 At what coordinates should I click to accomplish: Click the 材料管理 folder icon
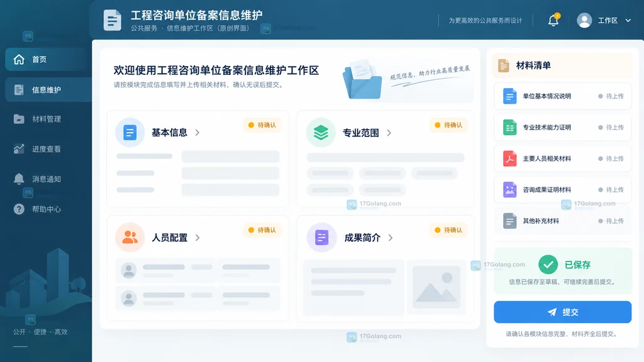point(19,119)
